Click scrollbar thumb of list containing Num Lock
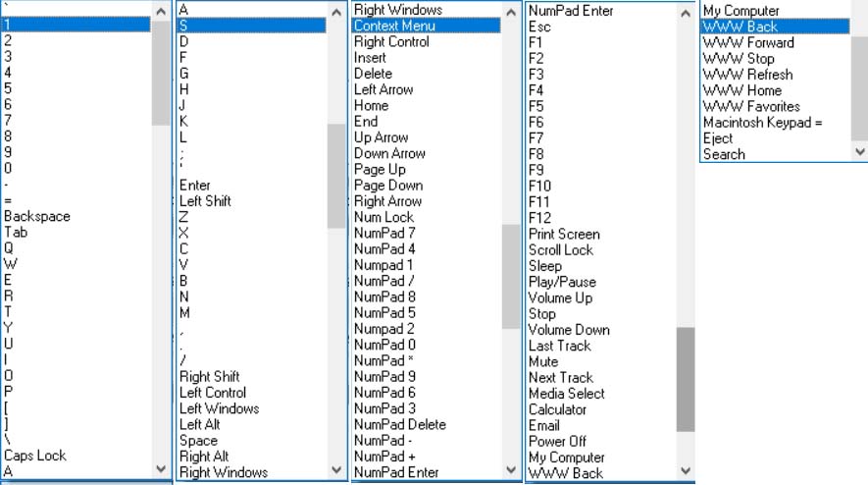 click(x=511, y=276)
